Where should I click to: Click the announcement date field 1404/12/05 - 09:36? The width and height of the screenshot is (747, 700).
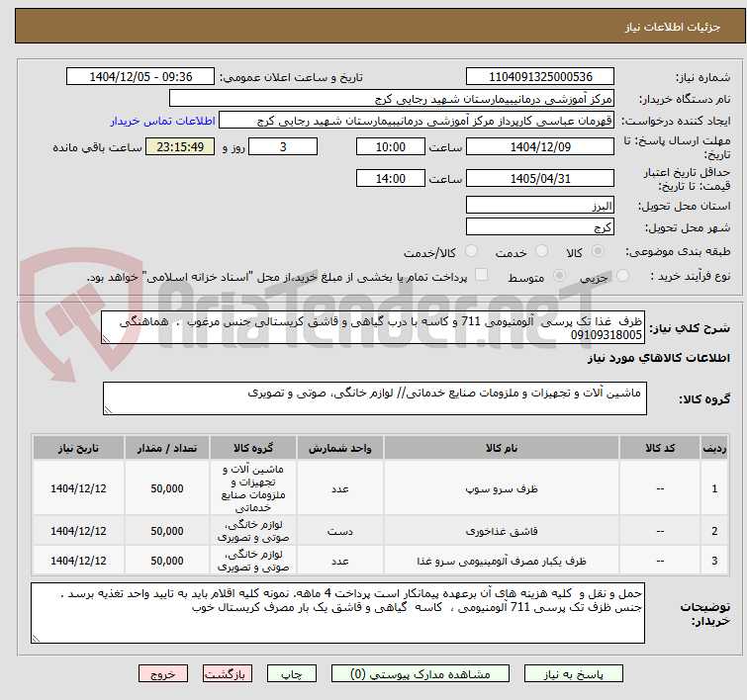(x=140, y=77)
